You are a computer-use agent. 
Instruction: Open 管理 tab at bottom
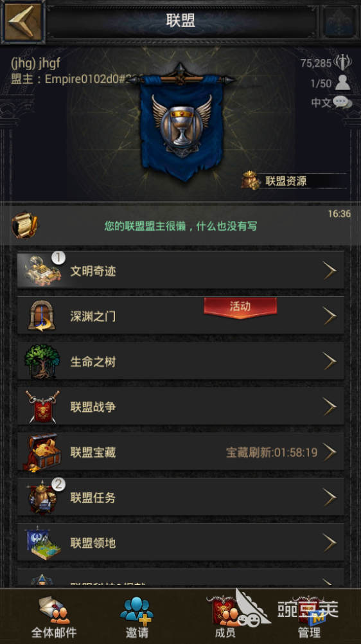309,617
